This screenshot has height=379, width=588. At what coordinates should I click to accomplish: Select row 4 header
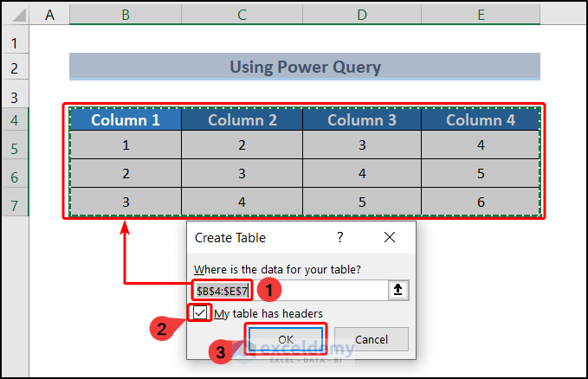(15, 120)
